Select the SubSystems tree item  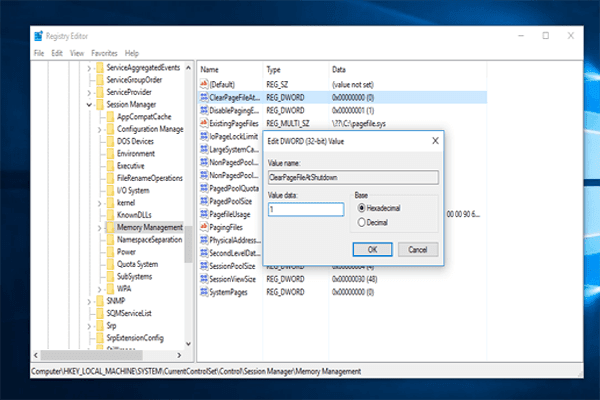134,276
